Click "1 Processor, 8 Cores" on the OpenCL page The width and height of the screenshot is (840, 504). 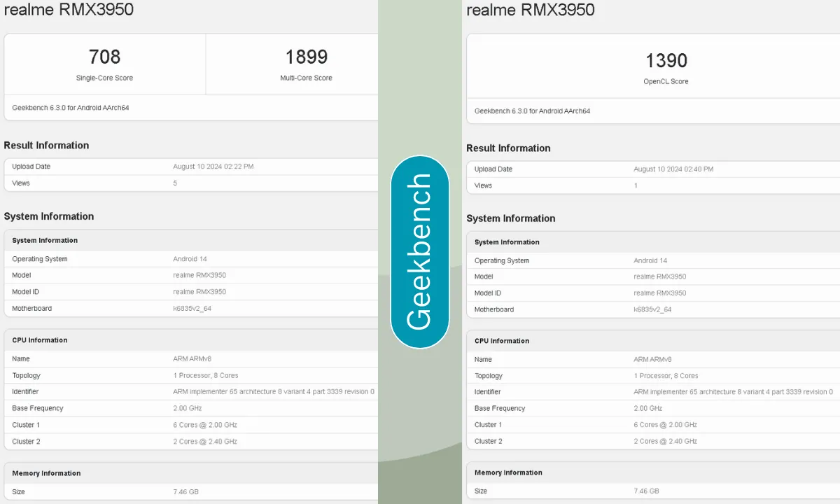(666, 376)
